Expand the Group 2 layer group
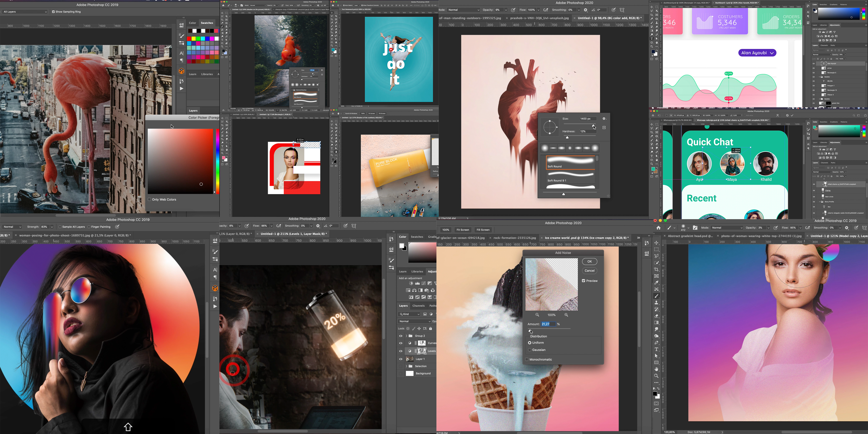The image size is (868, 434). 406,336
